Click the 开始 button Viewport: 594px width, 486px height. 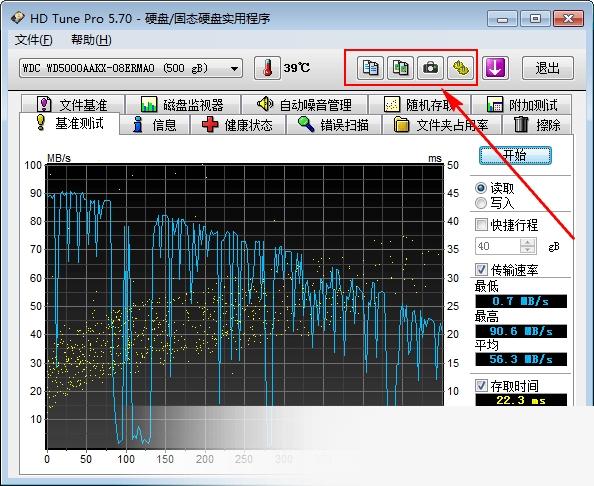515,155
